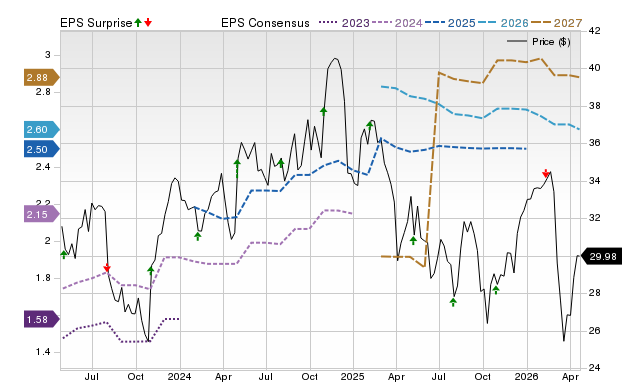This screenshot has height=382, width=640.
Task: Click the red down-arrow surprise marker in early 2026
Action: point(545,173)
